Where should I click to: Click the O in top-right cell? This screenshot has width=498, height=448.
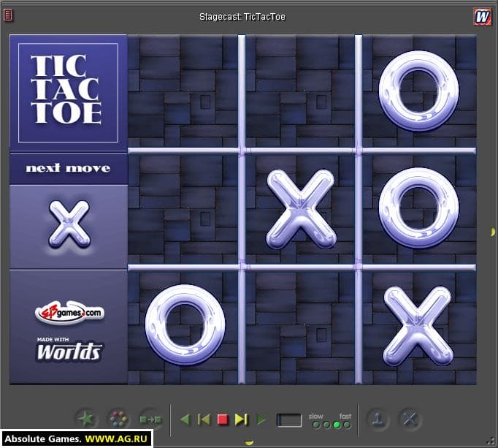point(418,91)
